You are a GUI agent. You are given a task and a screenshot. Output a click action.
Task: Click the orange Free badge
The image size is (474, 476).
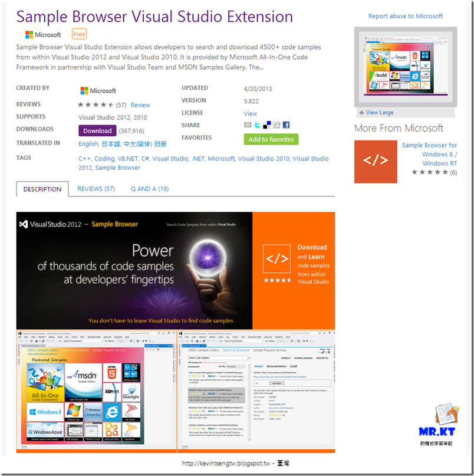point(79,34)
